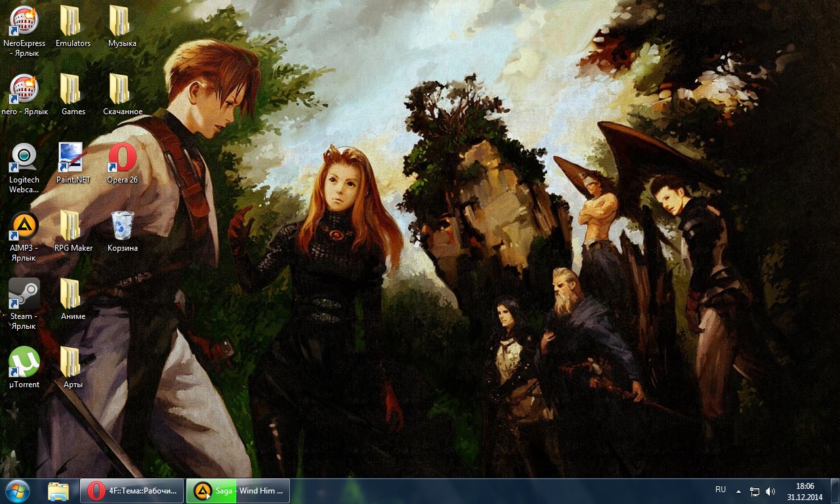Select the Корзина recycle bin icon
Image resolution: width=840 pixels, height=504 pixels.
click(x=122, y=225)
